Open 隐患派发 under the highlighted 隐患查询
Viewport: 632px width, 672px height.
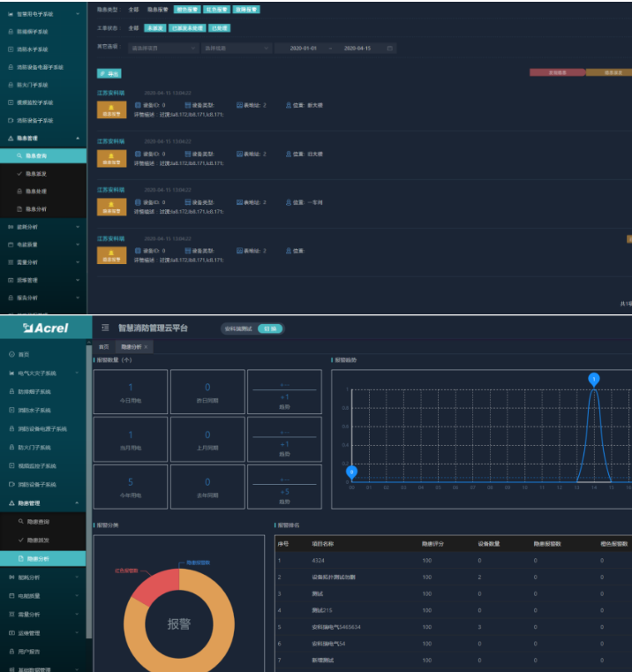click(43, 174)
